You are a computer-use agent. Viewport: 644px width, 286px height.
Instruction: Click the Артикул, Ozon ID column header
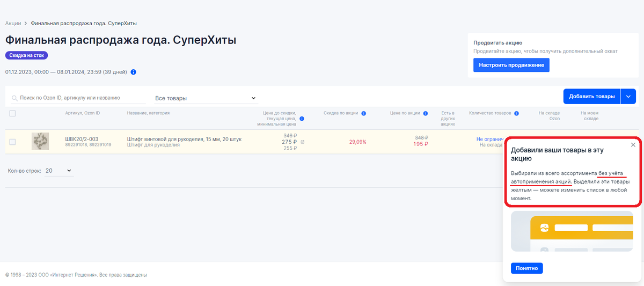[x=83, y=113]
